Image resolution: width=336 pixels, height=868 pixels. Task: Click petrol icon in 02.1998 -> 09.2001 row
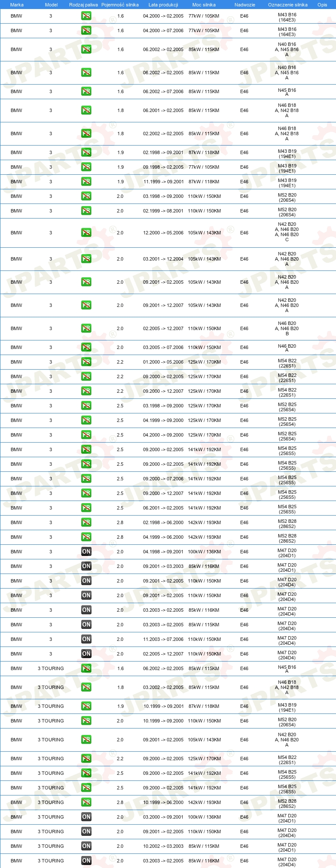click(86, 152)
